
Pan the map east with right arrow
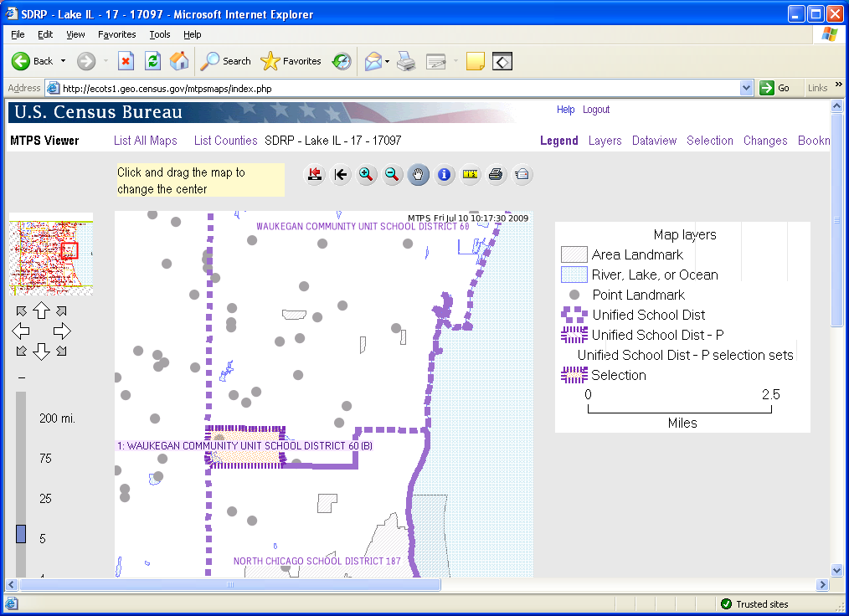(62, 331)
